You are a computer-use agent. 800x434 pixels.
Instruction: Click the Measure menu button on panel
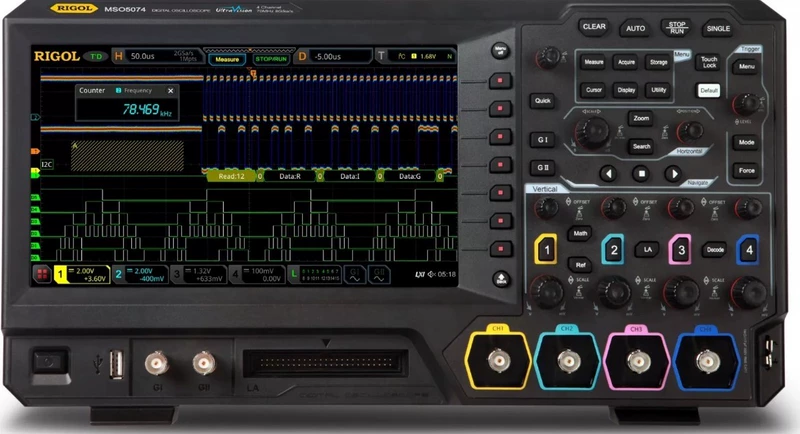click(593, 62)
